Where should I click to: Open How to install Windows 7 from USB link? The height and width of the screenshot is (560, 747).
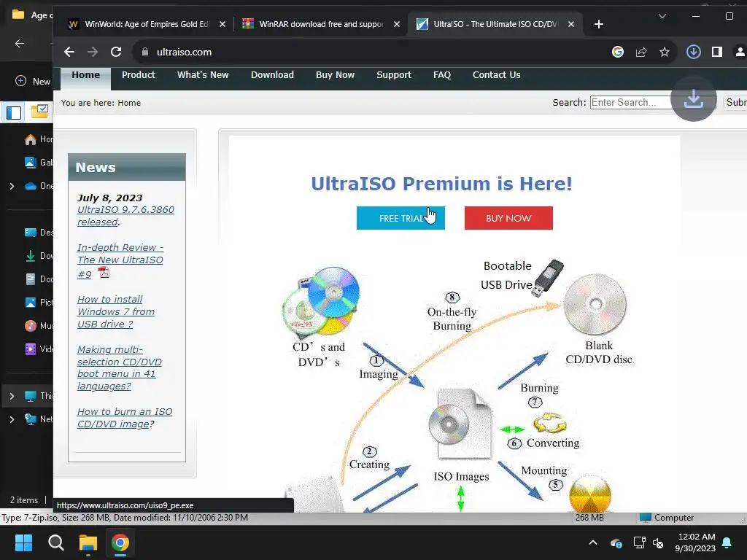116,312
